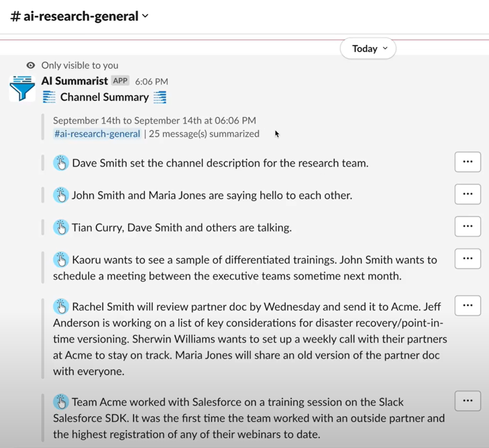The width and height of the screenshot is (489, 448).
Task: Open more options for Kaoru trainings summary
Action: 468,259
